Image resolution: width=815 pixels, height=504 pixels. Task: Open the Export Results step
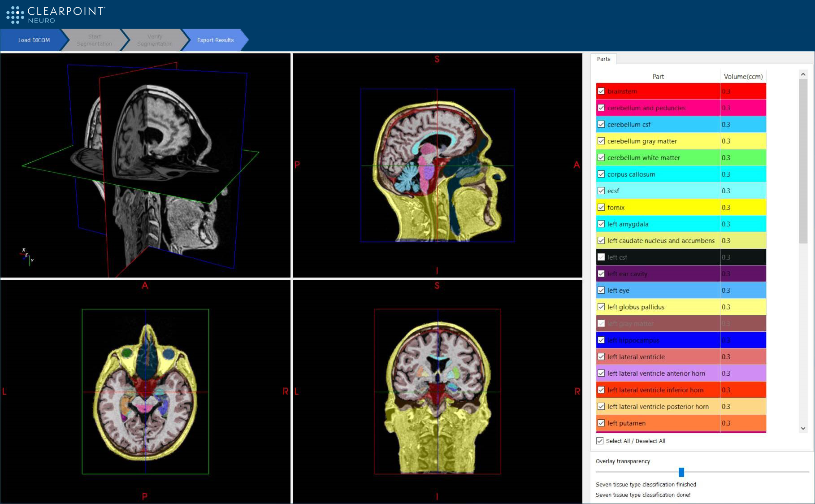pos(215,40)
